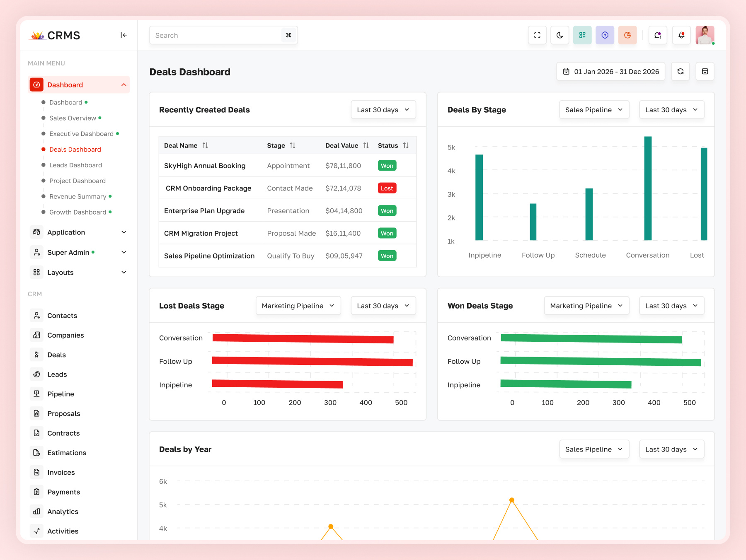The width and height of the screenshot is (746, 560).
Task: Open Won Deals Stage Last 30 days dropdown
Action: [671, 306]
